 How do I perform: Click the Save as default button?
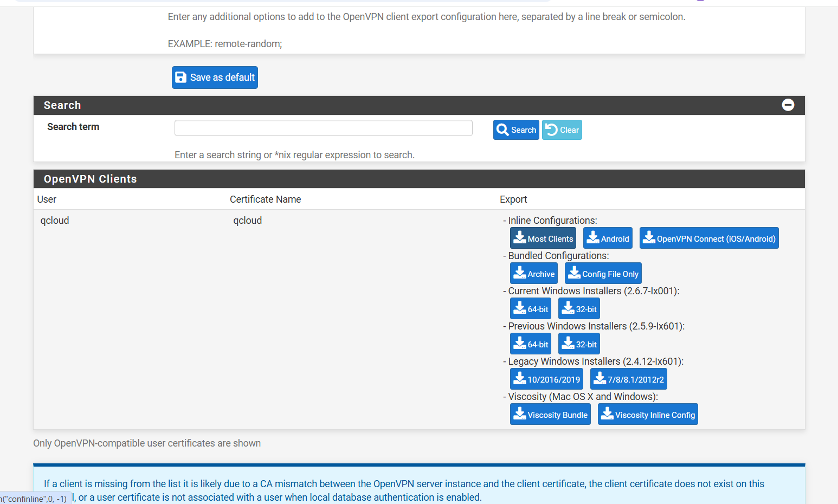(215, 77)
